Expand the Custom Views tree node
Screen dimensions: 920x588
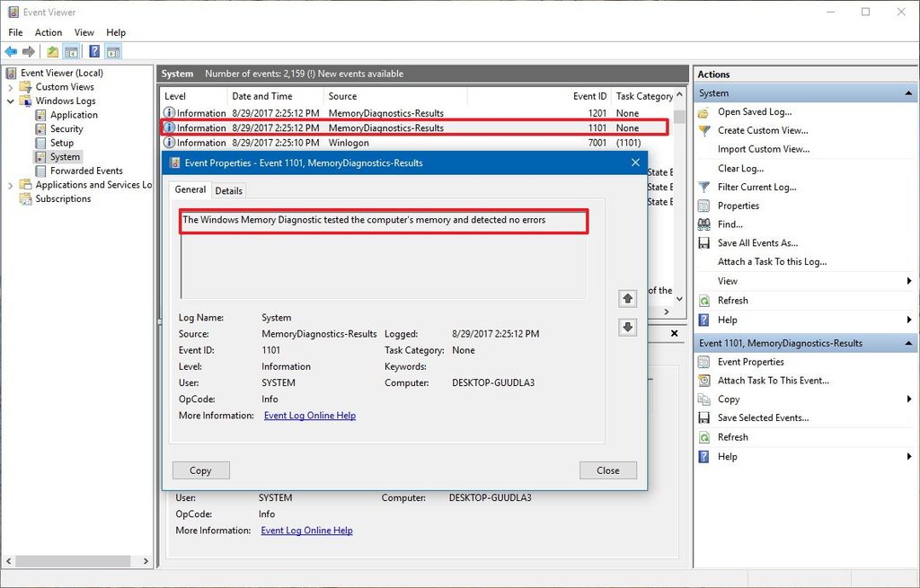click(x=10, y=86)
